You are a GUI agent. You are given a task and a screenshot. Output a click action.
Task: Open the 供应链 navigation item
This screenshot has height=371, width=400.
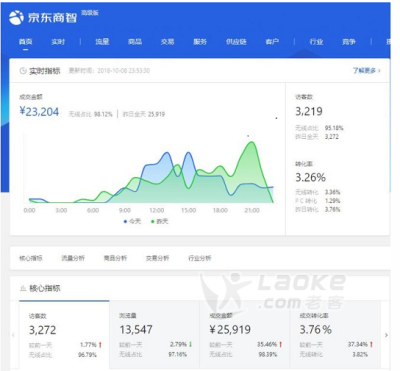click(236, 42)
